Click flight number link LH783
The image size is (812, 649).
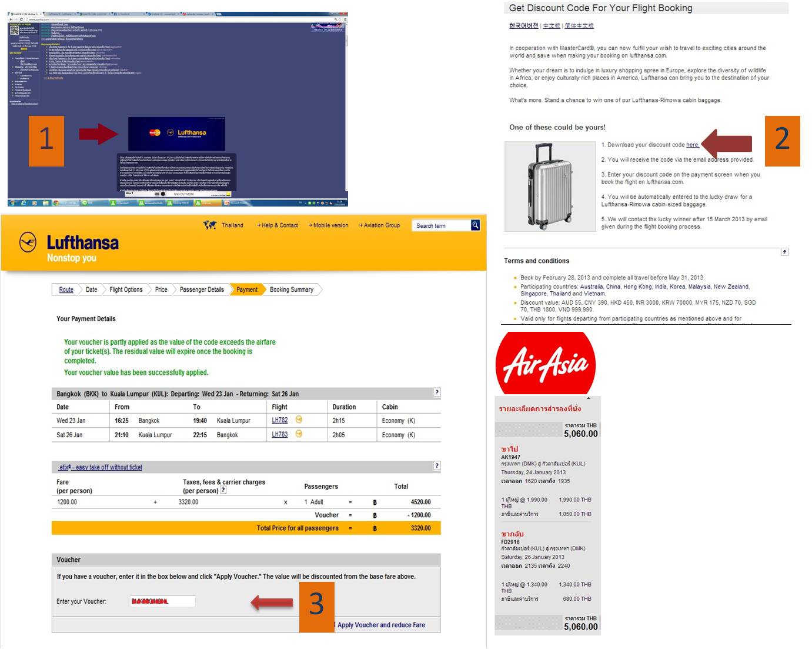pyautogui.click(x=280, y=434)
